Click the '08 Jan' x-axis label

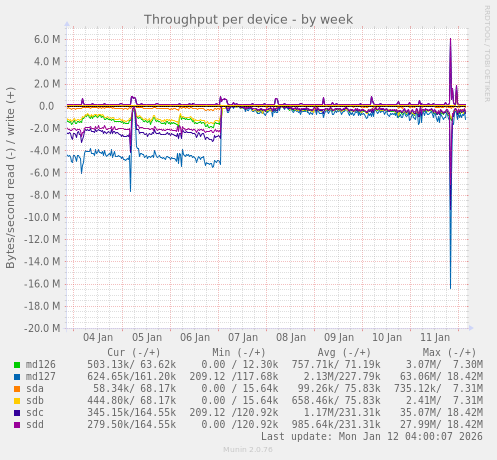pyautogui.click(x=291, y=337)
